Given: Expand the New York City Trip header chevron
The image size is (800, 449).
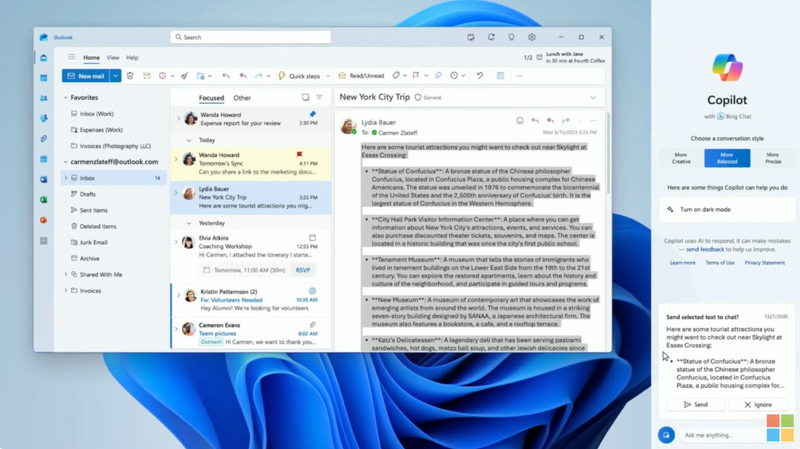Looking at the screenshot, I should click(593, 97).
